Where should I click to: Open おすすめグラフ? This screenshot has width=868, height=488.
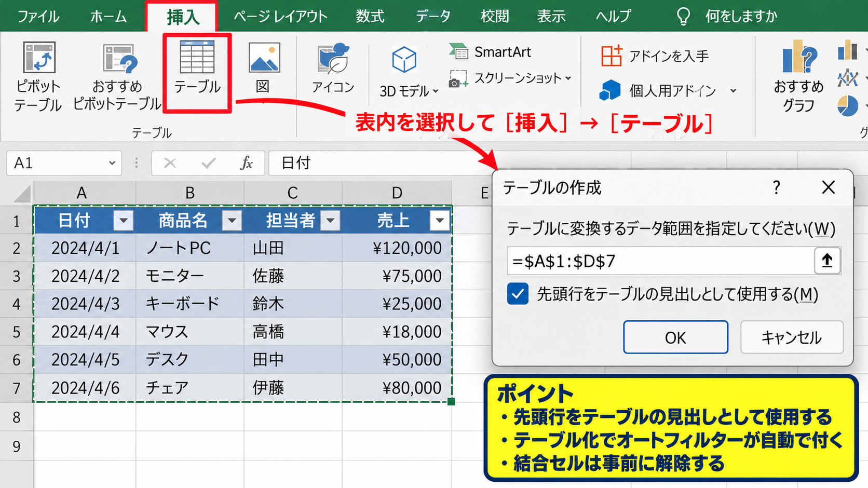(x=798, y=77)
